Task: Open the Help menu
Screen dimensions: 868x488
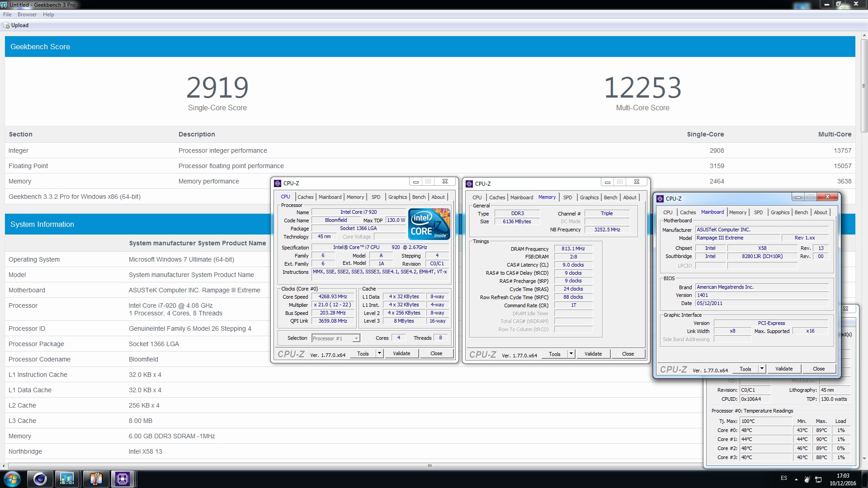Action: (x=48, y=14)
